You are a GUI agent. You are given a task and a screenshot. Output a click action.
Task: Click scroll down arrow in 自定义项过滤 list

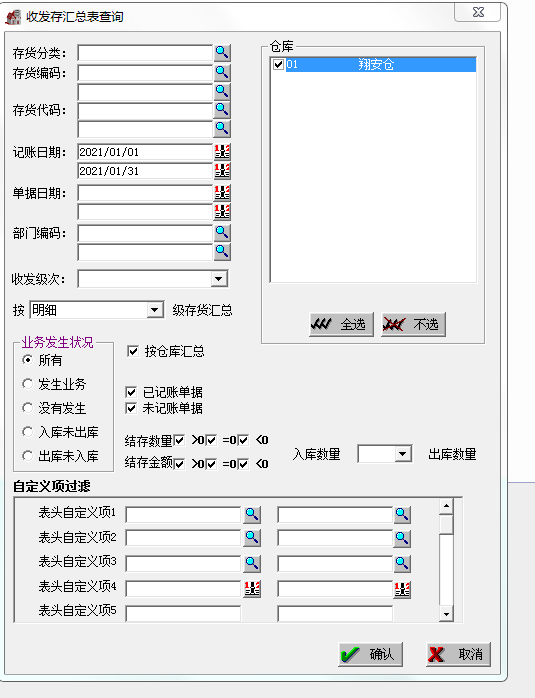coord(446,614)
